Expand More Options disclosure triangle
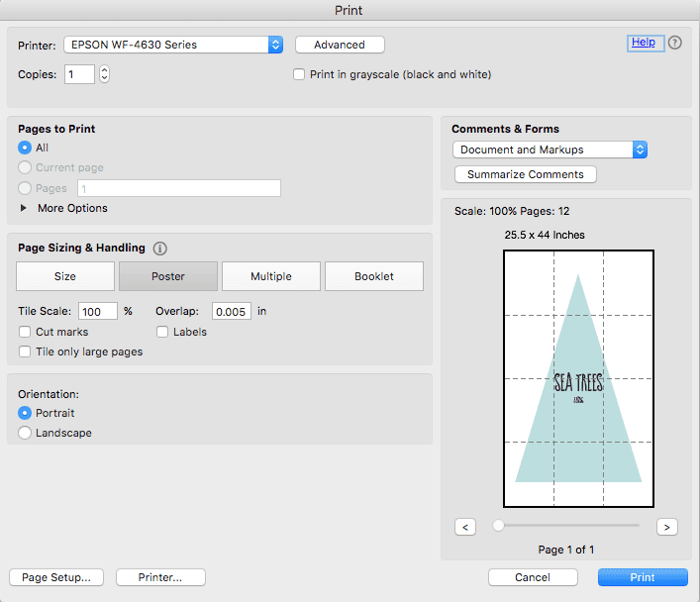This screenshot has width=700, height=602. pyautogui.click(x=25, y=208)
